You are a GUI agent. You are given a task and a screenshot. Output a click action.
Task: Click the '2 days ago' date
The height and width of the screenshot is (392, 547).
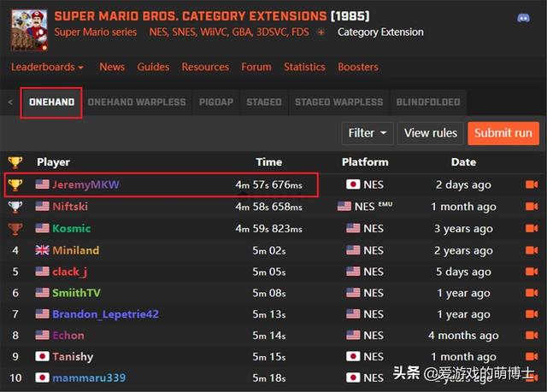[463, 184]
